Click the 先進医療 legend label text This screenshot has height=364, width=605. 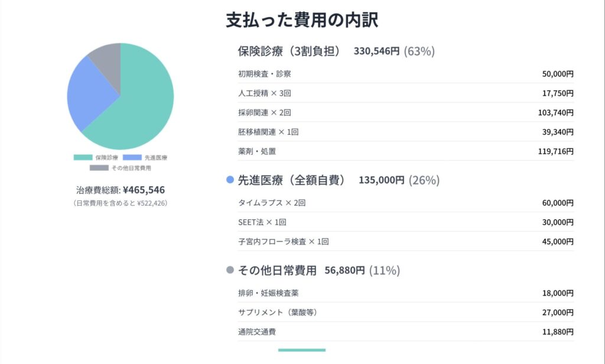point(156,158)
